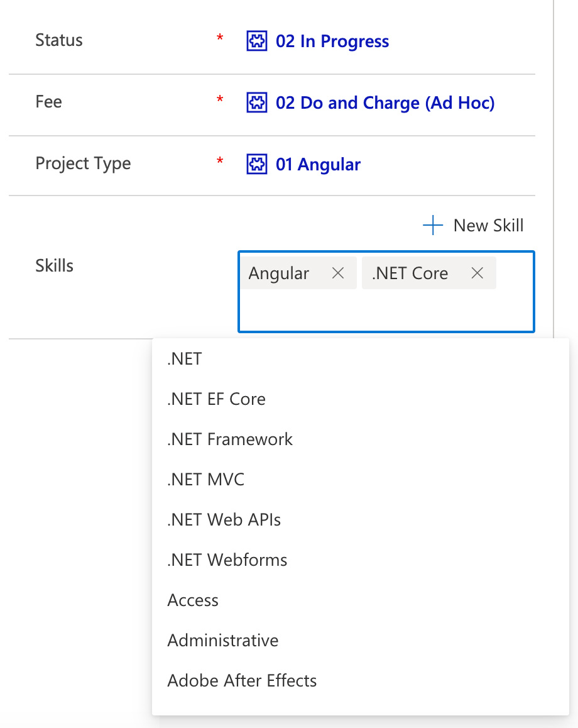Viewport: 578px width, 728px height.
Task: Pick the Access skill option
Action: [x=193, y=600]
